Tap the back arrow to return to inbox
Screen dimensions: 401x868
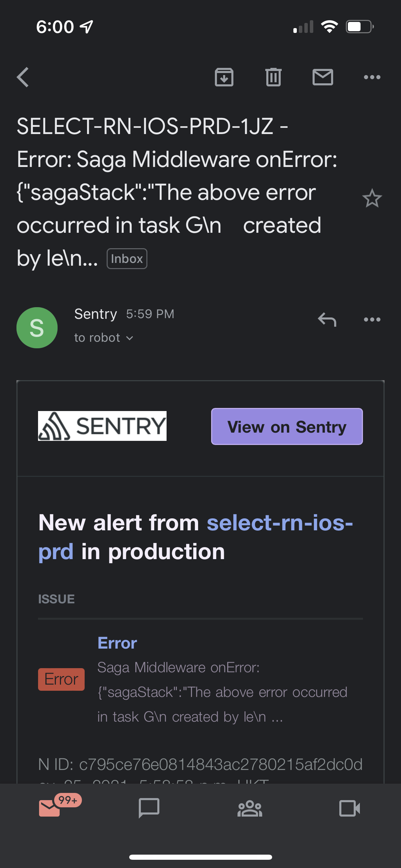click(x=23, y=77)
